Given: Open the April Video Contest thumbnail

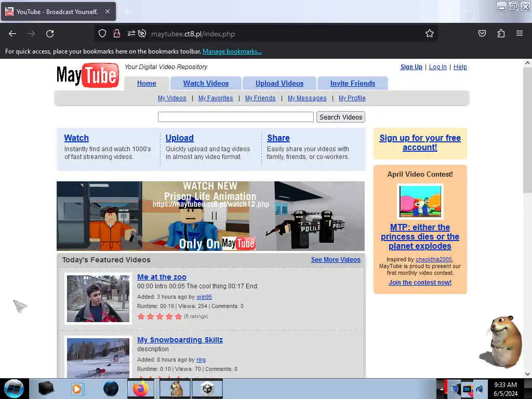Looking at the screenshot, I should [x=420, y=202].
